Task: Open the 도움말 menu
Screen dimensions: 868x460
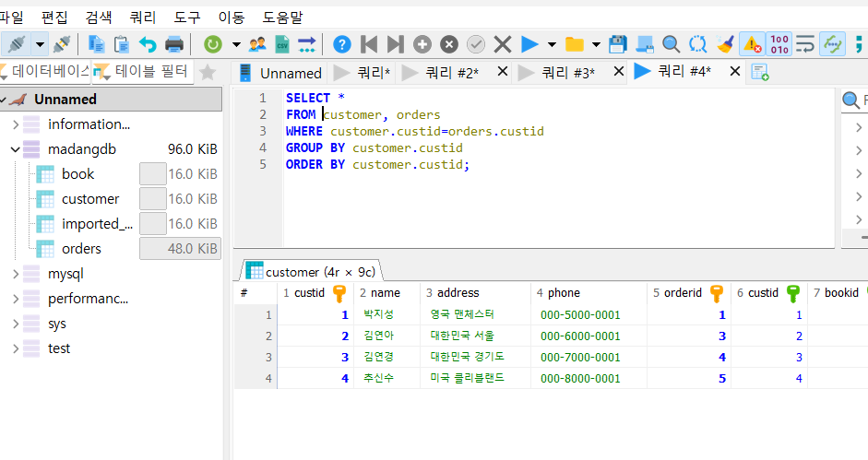Action: pos(282,18)
